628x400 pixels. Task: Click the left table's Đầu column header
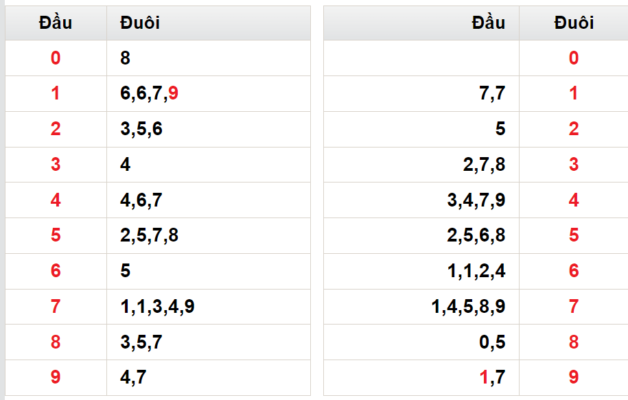pos(56,23)
